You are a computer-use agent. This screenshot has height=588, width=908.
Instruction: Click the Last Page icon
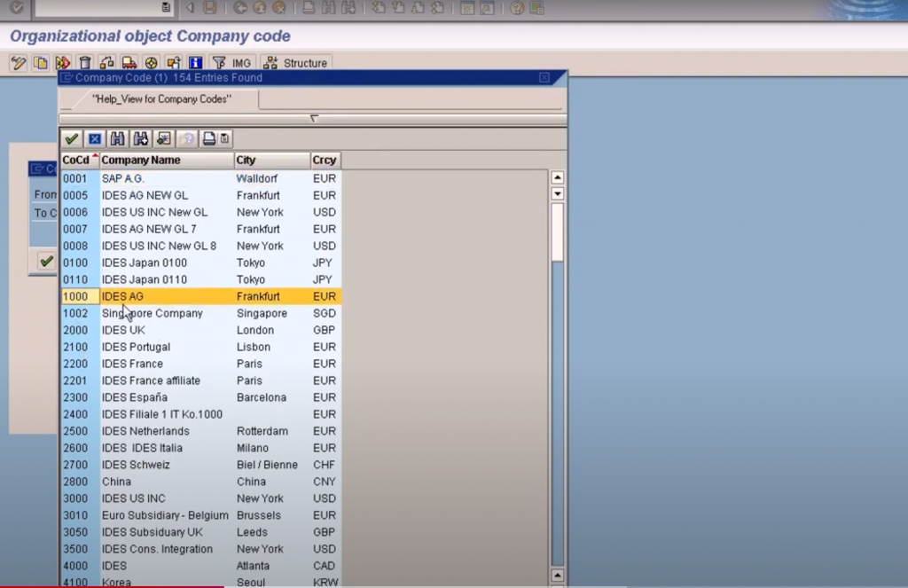click(438, 7)
